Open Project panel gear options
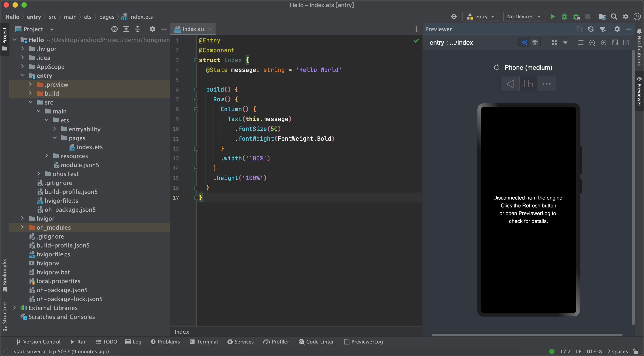The height and width of the screenshot is (356, 644). click(152, 29)
